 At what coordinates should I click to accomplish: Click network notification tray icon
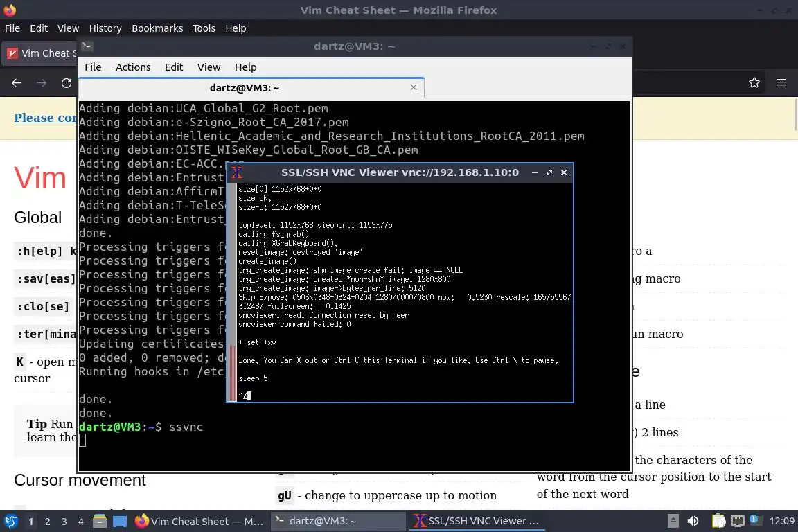click(756, 521)
